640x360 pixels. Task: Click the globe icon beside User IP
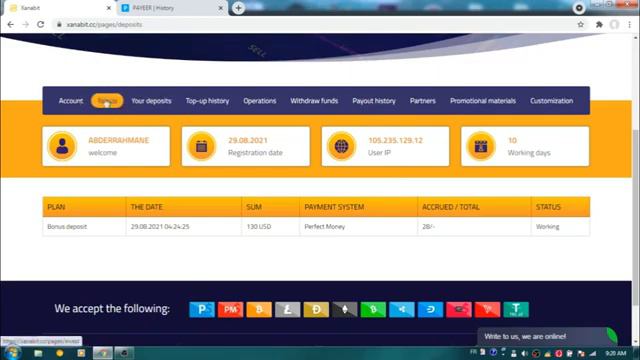pos(341,146)
